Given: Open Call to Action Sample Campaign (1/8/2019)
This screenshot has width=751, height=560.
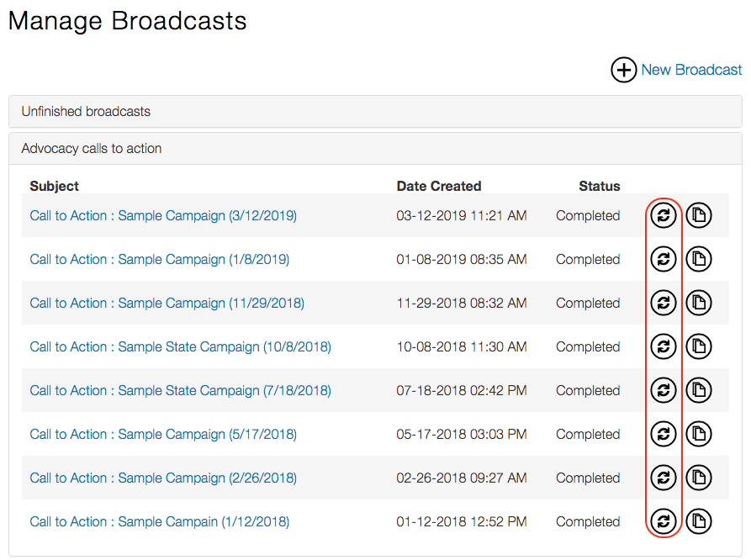Looking at the screenshot, I should pos(160,260).
